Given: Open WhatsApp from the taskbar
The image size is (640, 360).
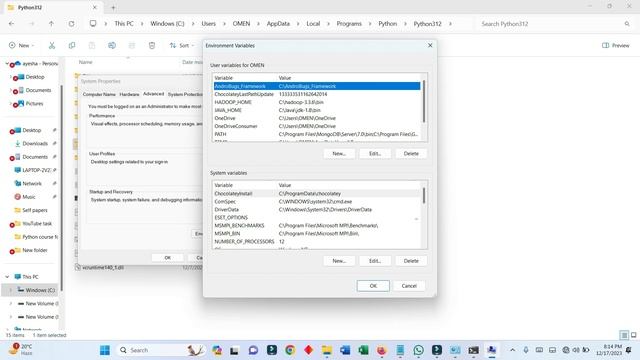Looking at the screenshot, I should coord(418,350).
